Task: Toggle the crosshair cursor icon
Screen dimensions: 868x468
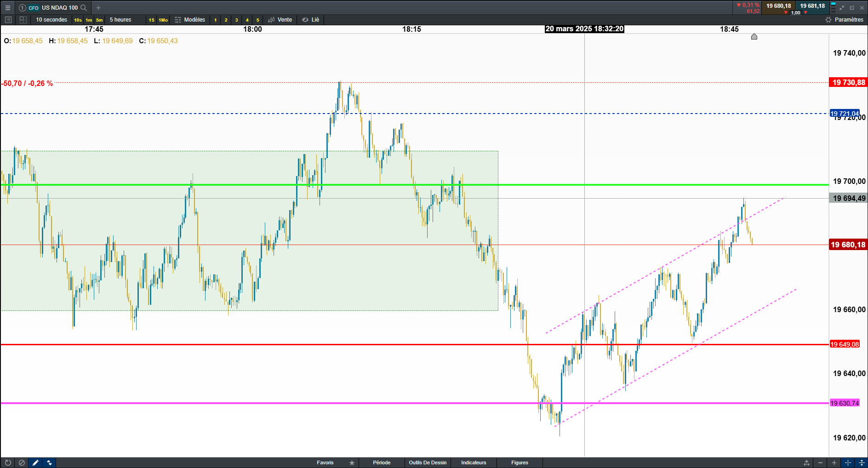Action: [x=848, y=462]
